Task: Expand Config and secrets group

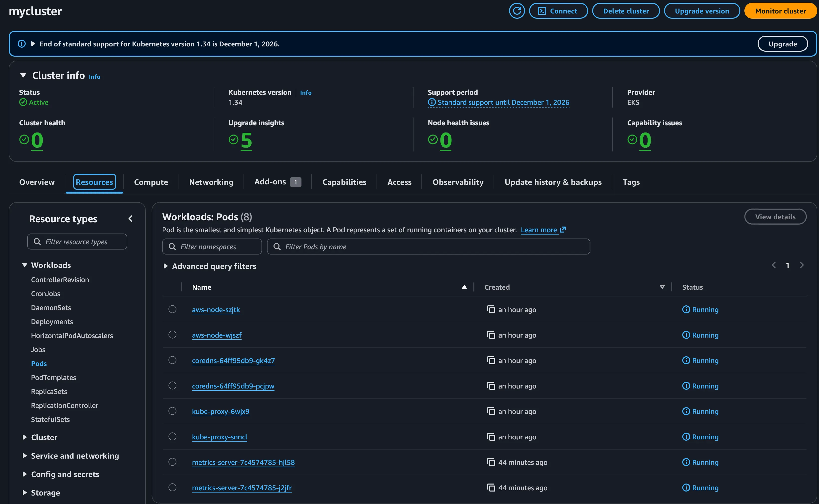Action: click(24, 474)
